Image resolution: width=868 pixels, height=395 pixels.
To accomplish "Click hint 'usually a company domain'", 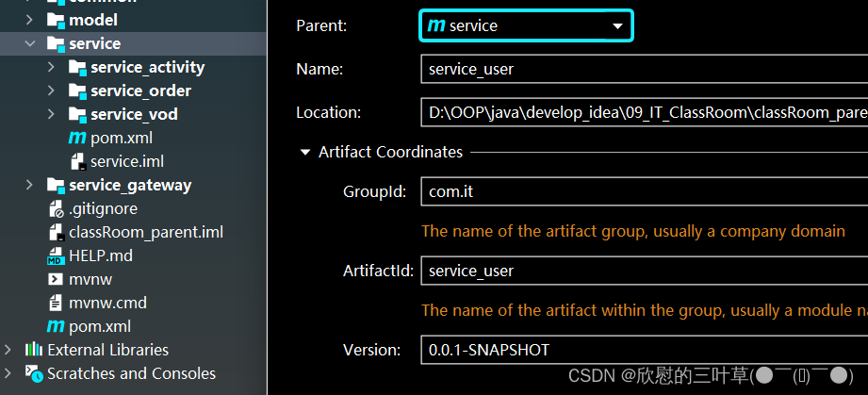I will (x=749, y=231).
